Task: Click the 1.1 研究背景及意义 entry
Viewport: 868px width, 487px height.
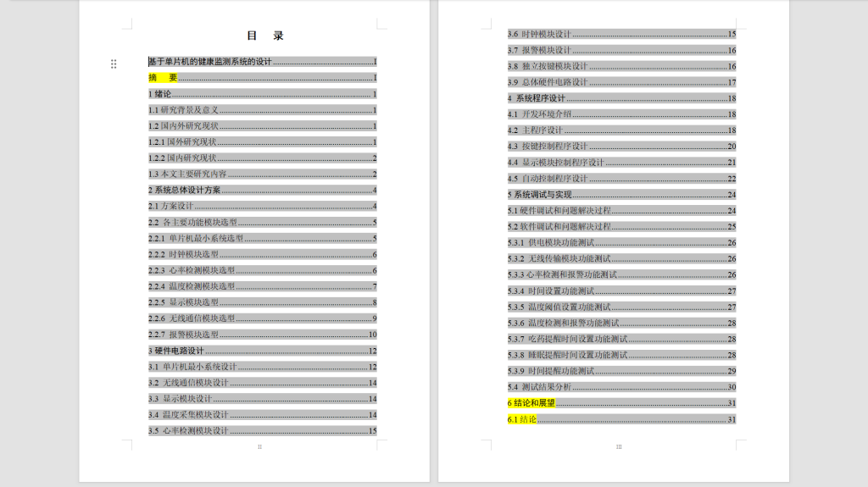Action: [x=184, y=110]
